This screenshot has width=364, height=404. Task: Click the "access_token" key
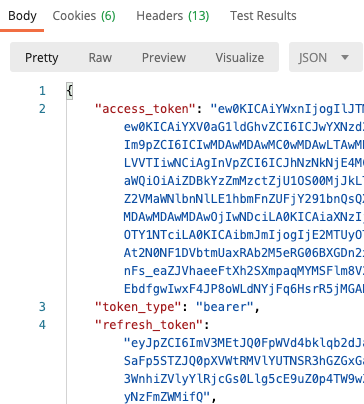tap(145, 109)
